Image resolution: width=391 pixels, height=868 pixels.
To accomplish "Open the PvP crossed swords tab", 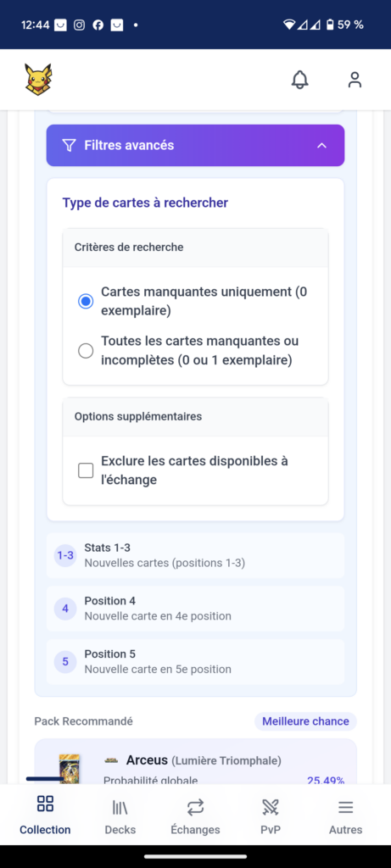I will coord(271,816).
